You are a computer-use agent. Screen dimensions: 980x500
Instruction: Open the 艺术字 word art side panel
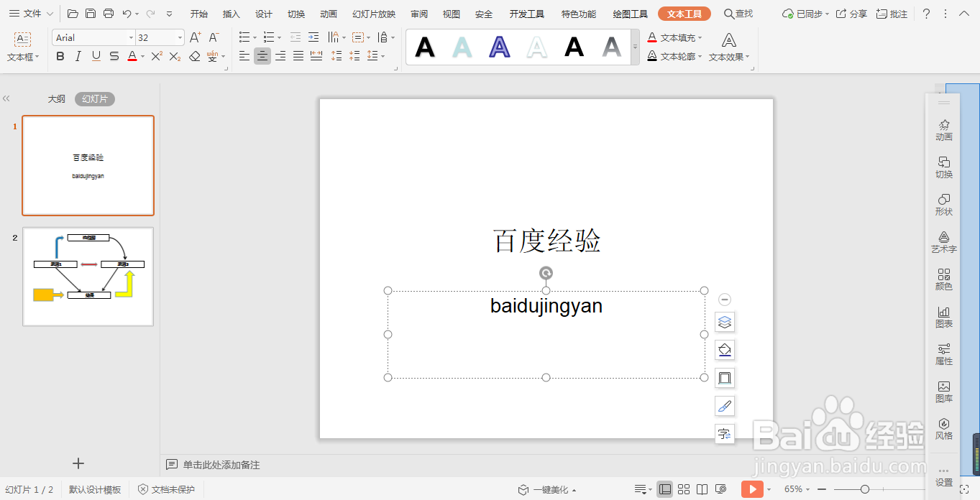(944, 242)
